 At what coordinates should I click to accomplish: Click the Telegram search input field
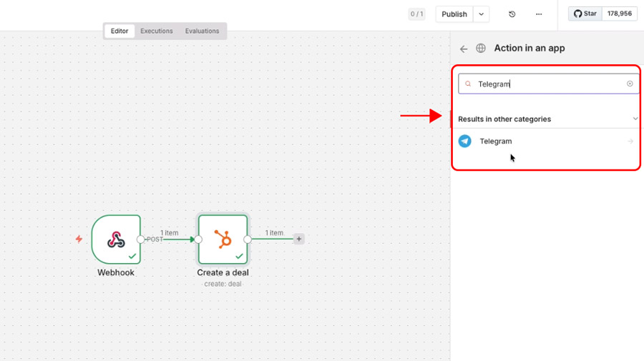547,84
